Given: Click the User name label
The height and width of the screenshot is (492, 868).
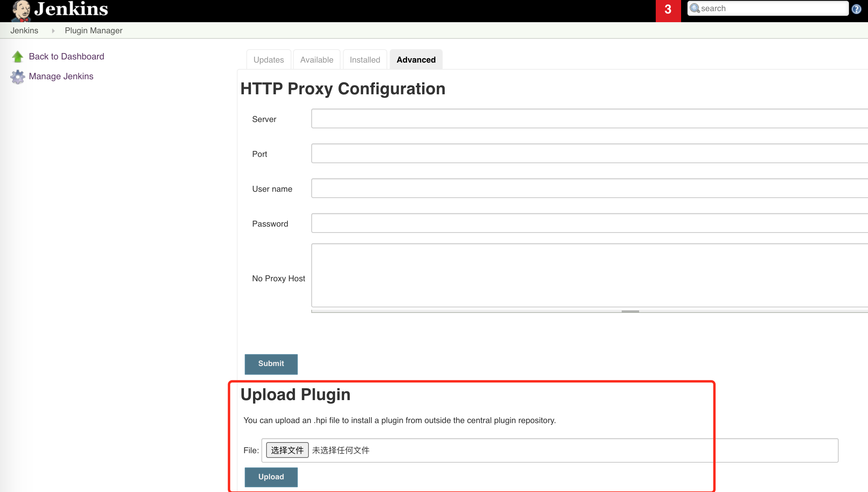Looking at the screenshot, I should tap(272, 189).
